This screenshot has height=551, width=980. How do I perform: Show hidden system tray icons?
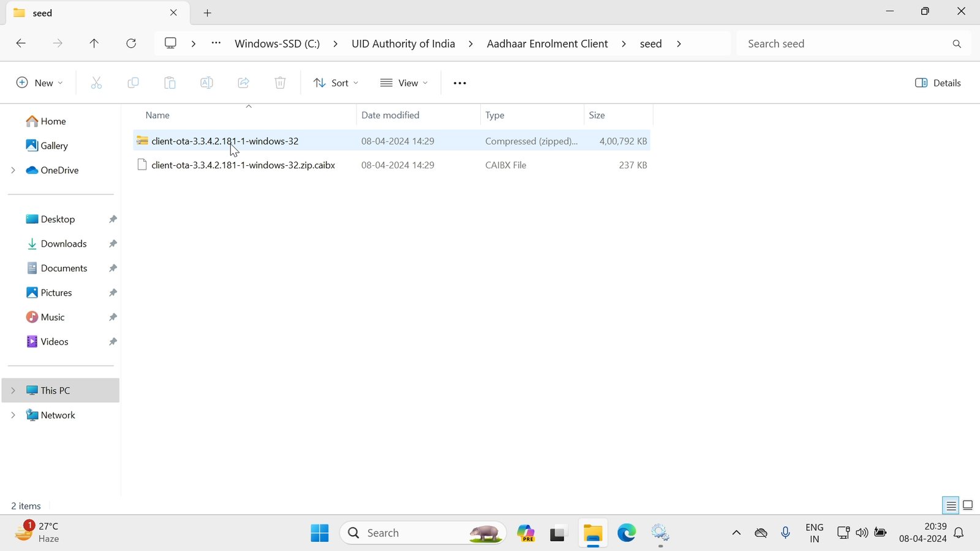click(x=736, y=533)
